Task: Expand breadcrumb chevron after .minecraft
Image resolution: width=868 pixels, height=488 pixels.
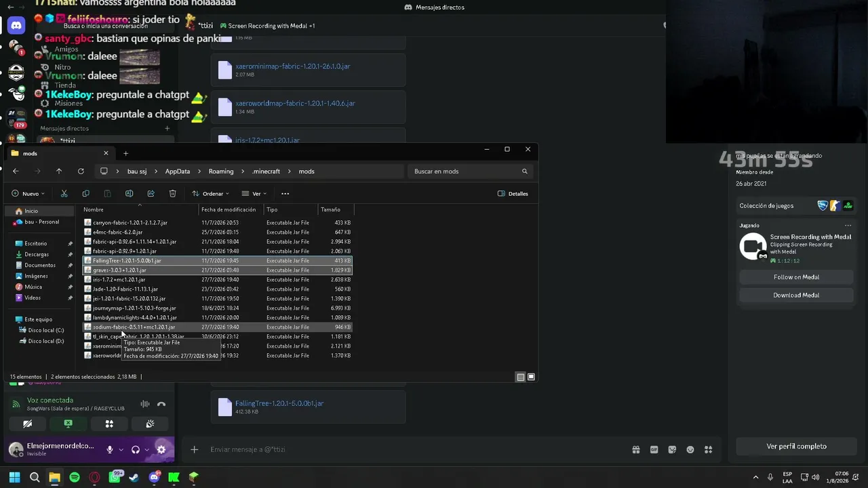Action: coord(290,171)
